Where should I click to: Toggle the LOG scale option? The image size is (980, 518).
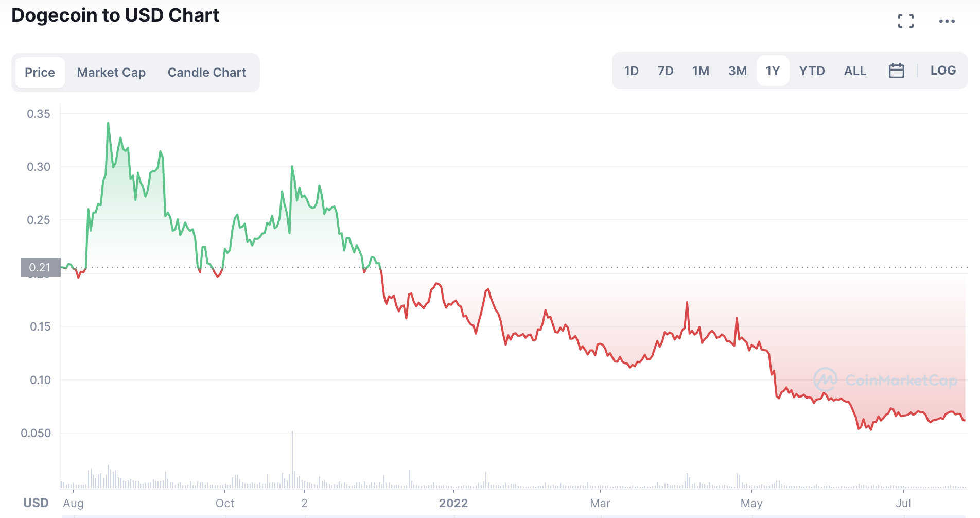pos(943,71)
